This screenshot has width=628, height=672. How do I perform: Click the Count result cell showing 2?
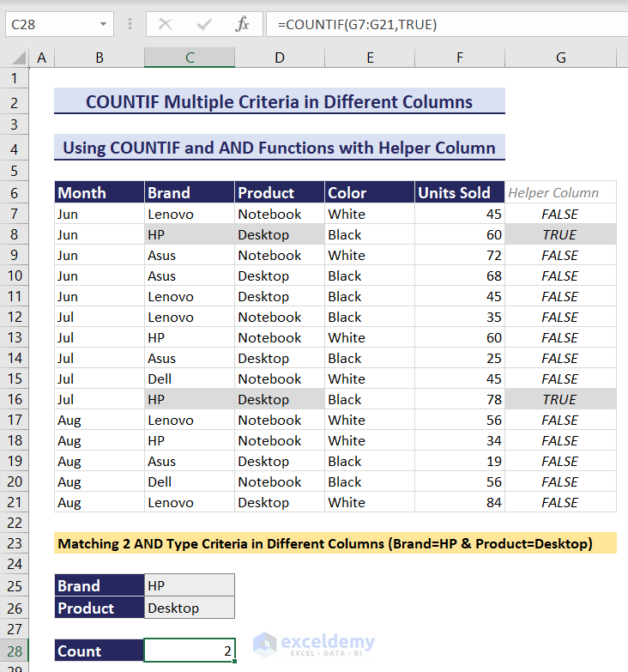click(x=190, y=651)
